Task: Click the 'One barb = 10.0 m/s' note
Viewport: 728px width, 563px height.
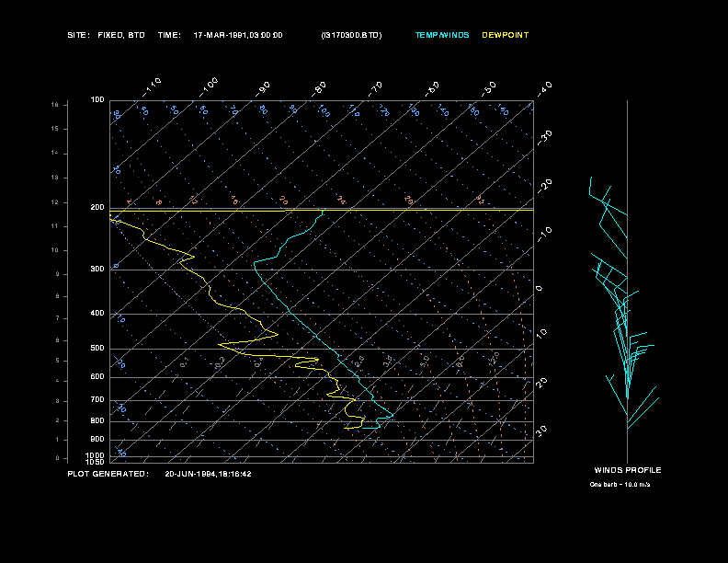Action: tap(620, 485)
